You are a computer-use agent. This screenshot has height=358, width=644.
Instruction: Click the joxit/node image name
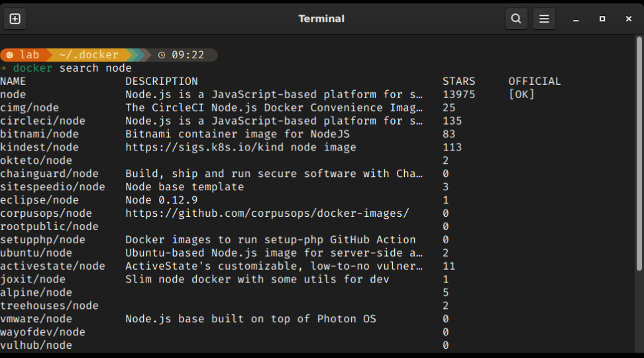33,279
